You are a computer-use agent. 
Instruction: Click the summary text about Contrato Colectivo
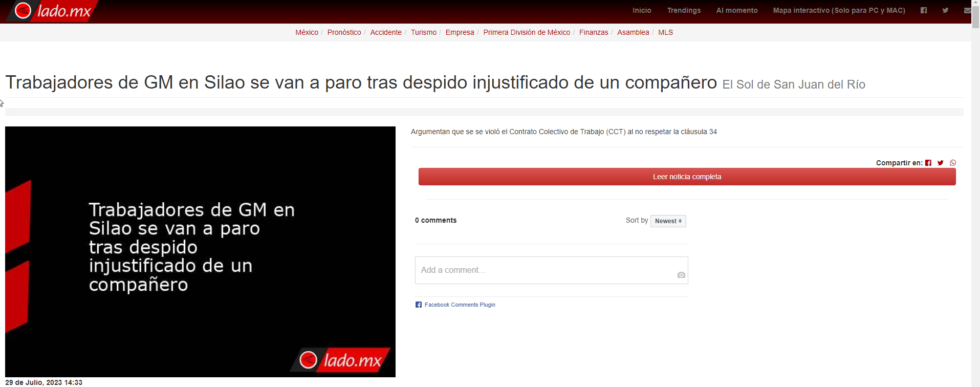[563, 132]
